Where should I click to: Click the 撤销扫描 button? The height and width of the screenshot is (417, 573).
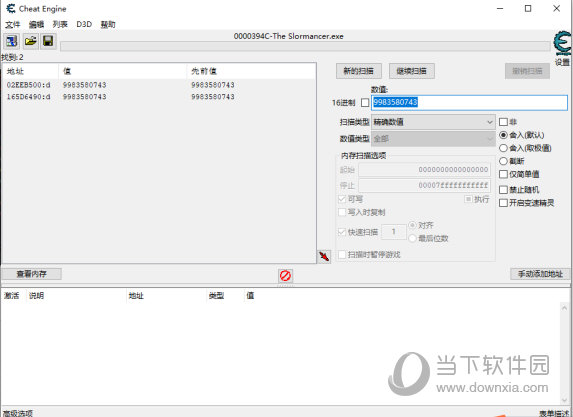tap(527, 71)
